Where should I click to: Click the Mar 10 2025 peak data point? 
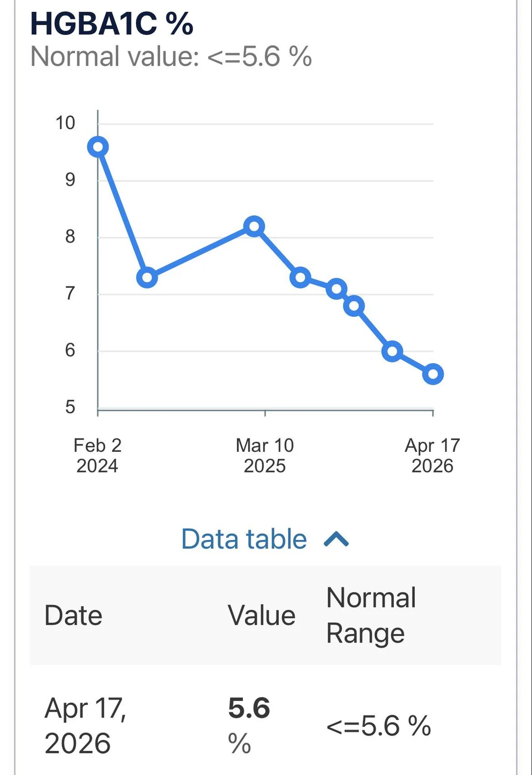click(x=254, y=226)
